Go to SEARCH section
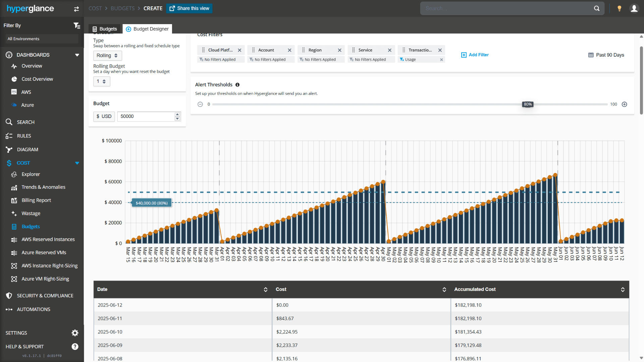 25,122
